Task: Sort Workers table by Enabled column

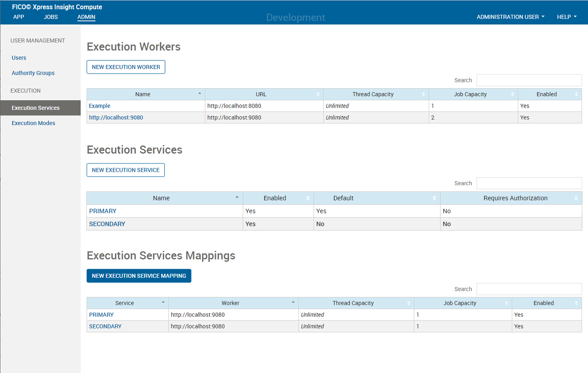Action: (x=550, y=94)
